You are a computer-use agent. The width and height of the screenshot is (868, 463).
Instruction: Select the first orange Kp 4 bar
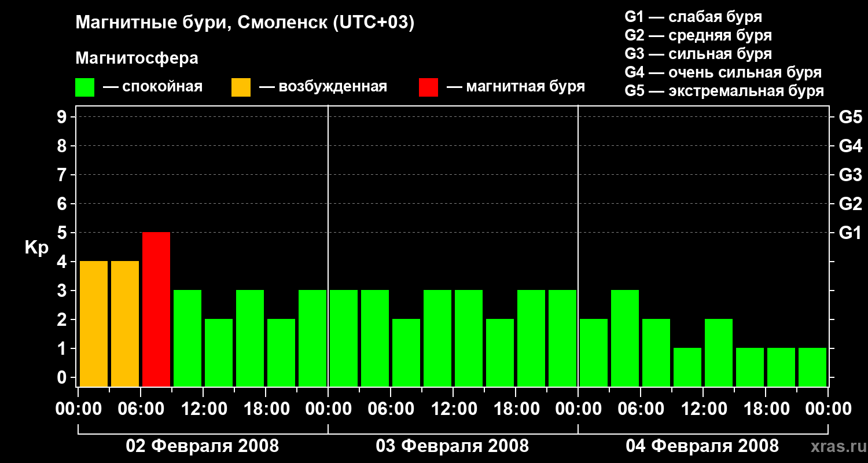(x=94, y=324)
